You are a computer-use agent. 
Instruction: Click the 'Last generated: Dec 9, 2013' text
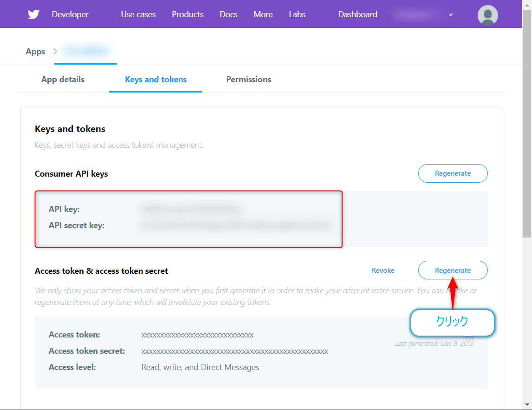coord(434,344)
